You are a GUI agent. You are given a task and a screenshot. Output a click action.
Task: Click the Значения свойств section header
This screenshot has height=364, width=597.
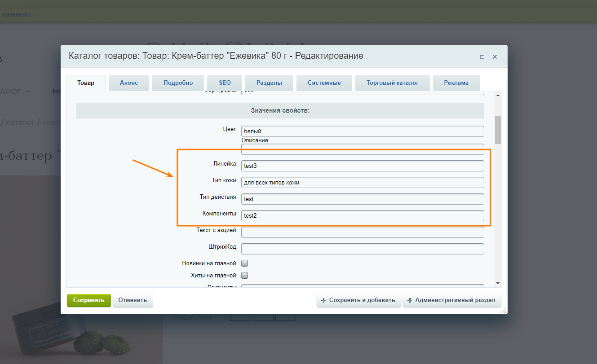[x=280, y=110]
